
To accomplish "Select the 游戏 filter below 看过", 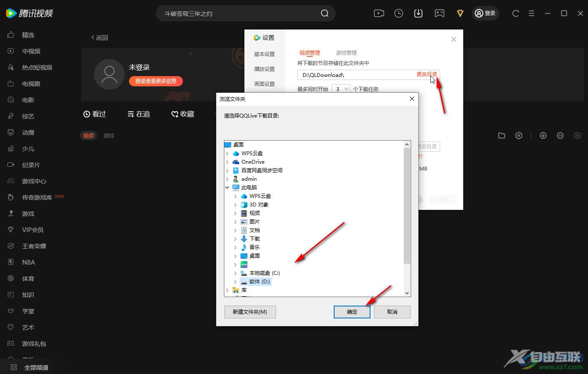I will 109,136.
